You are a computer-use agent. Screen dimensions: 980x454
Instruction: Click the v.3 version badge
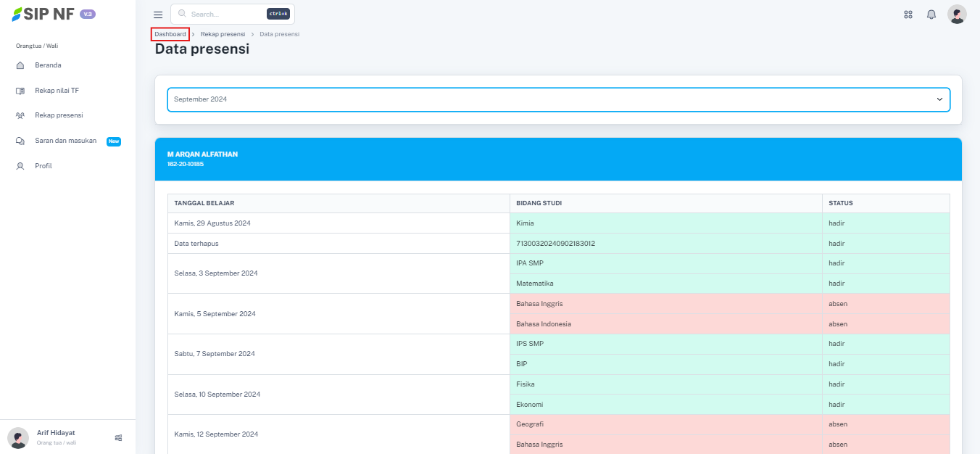coord(87,14)
